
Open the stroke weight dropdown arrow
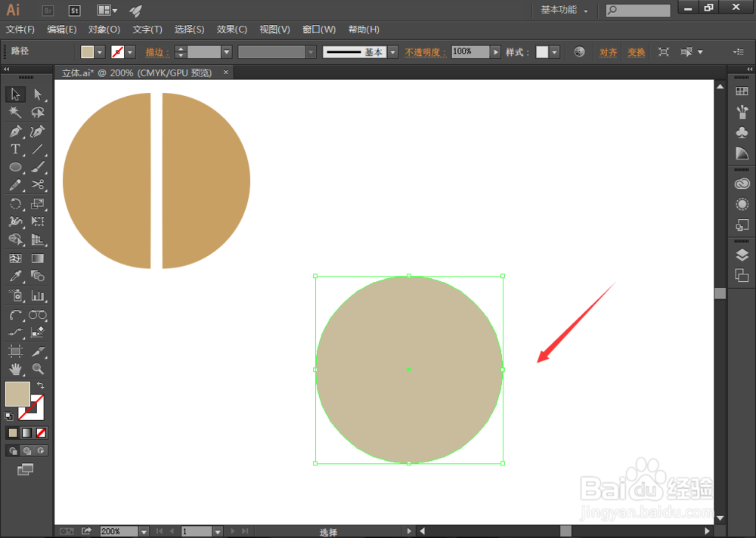pyautogui.click(x=227, y=51)
